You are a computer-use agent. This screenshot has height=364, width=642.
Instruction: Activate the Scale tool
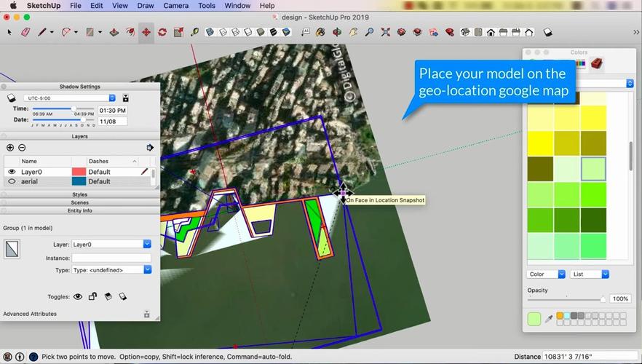pos(178,32)
